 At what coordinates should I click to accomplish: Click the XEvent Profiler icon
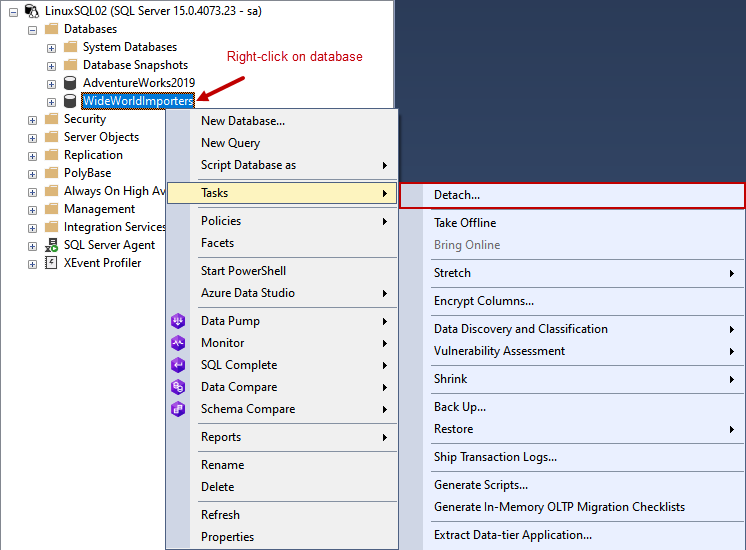[51, 263]
